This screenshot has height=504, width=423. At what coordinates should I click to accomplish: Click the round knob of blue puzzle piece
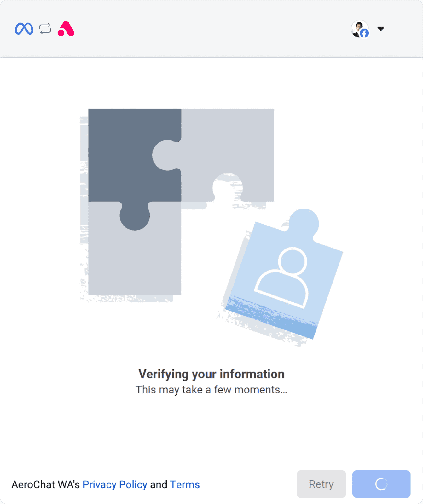304,223
